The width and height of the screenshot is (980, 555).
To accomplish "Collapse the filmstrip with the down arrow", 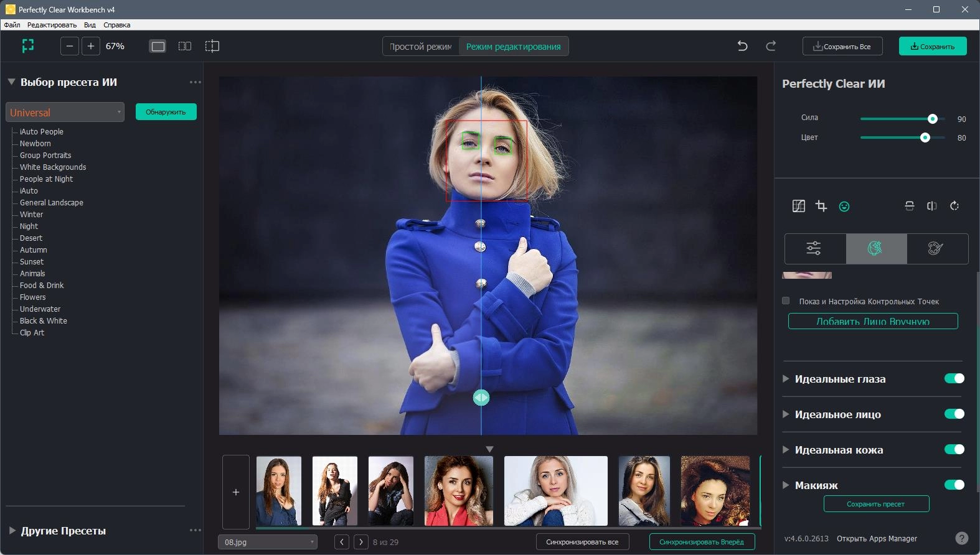I will pyautogui.click(x=489, y=449).
